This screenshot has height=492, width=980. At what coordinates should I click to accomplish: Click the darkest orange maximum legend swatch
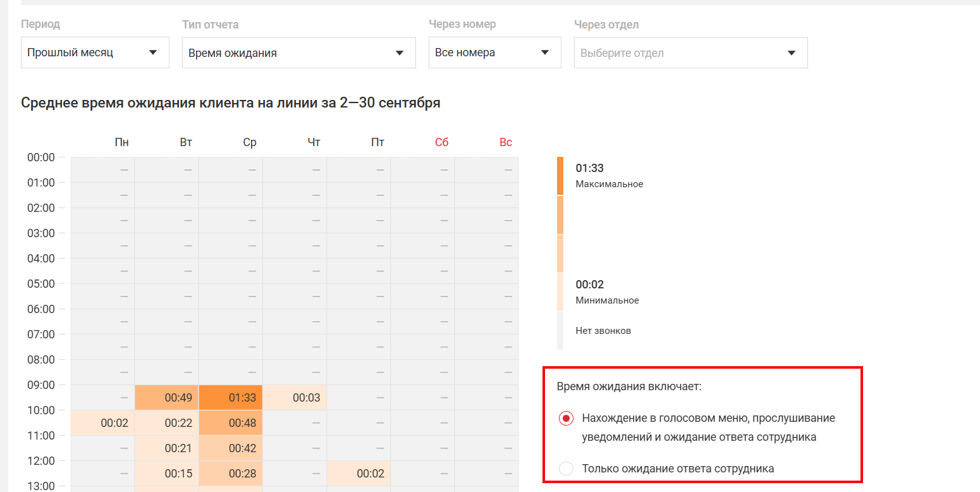(x=560, y=176)
